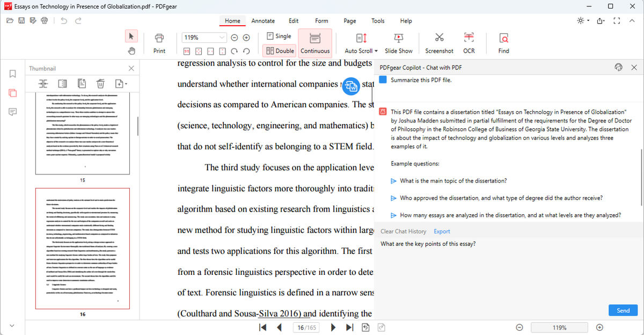Select the Hand pan tool
Image resolution: width=644 pixels, height=335 pixels.
tap(131, 49)
